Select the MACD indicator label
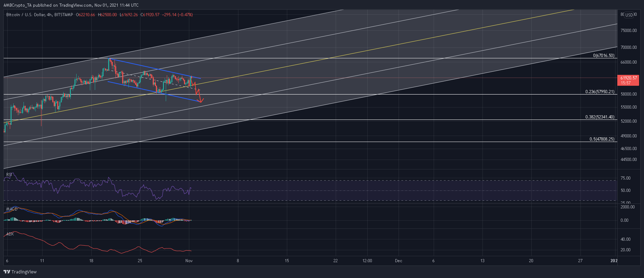Screen dimensions: 644x278 (x=12, y=209)
